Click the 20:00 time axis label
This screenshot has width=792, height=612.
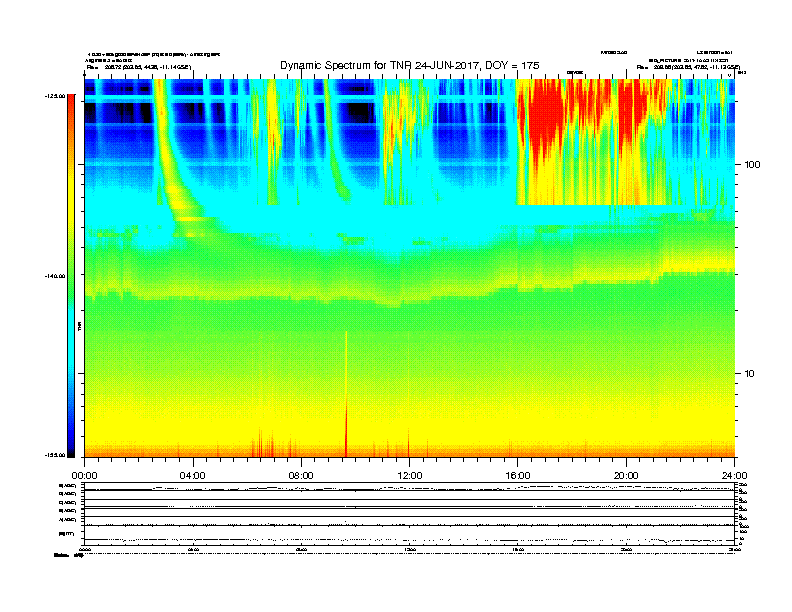click(626, 476)
